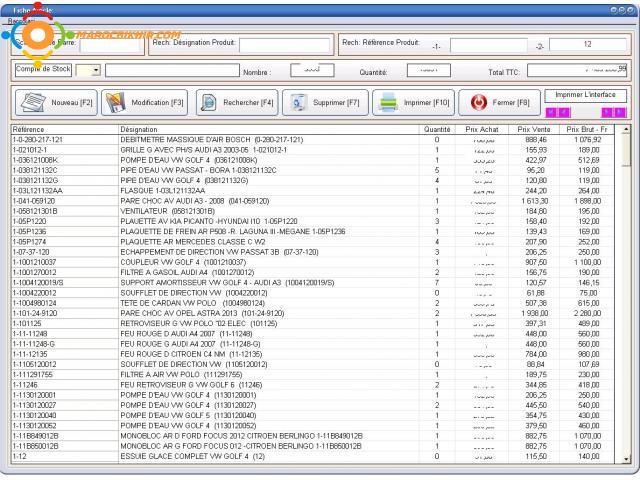Click the Référence Produit -1- field
640x480 pixels.
tap(489, 45)
